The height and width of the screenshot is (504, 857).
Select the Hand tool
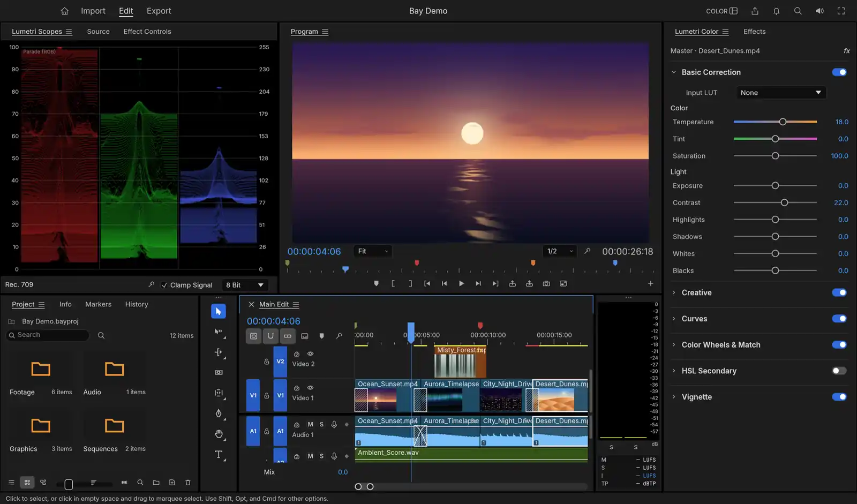point(218,434)
